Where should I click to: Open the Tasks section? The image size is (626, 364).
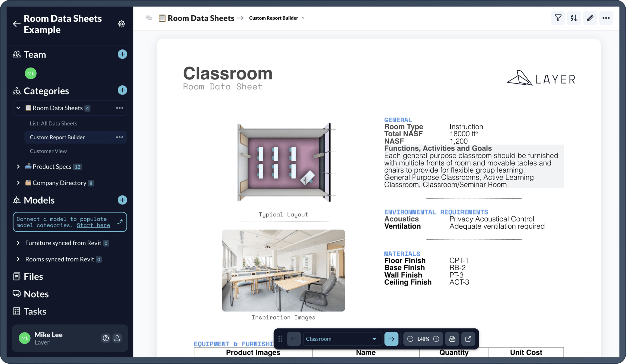coord(35,311)
